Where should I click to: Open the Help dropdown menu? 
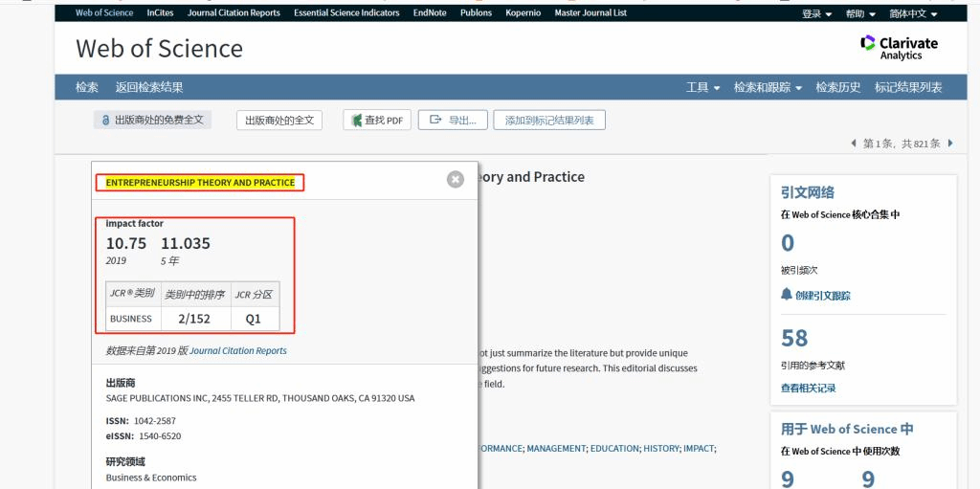tap(860, 13)
